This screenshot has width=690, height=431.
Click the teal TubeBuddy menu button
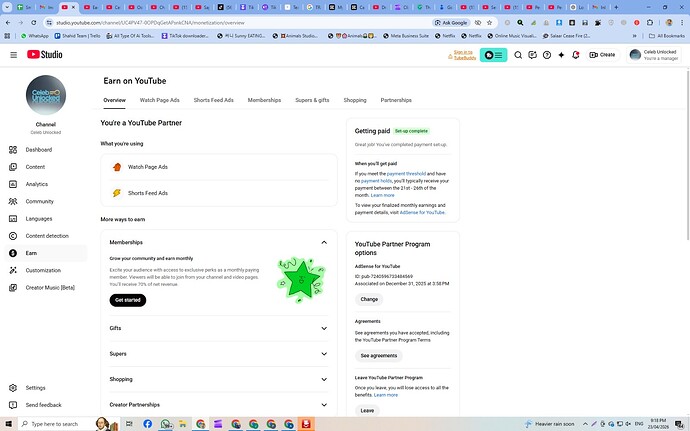click(x=493, y=55)
